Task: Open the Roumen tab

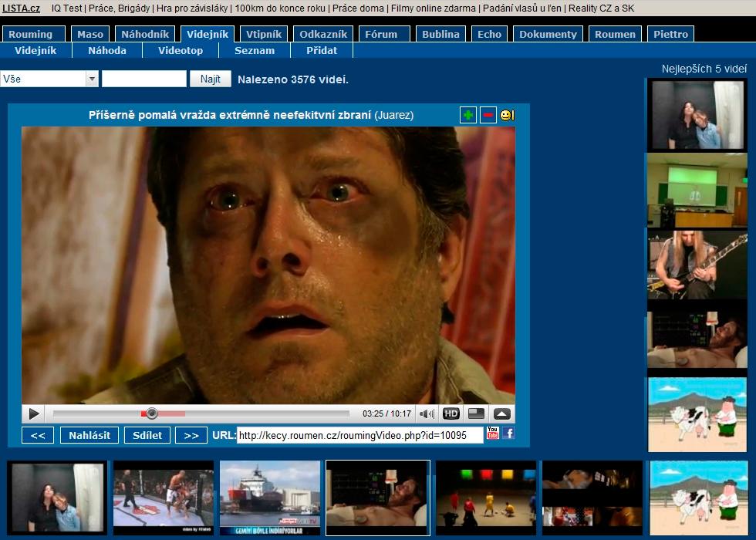Action: pos(615,34)
